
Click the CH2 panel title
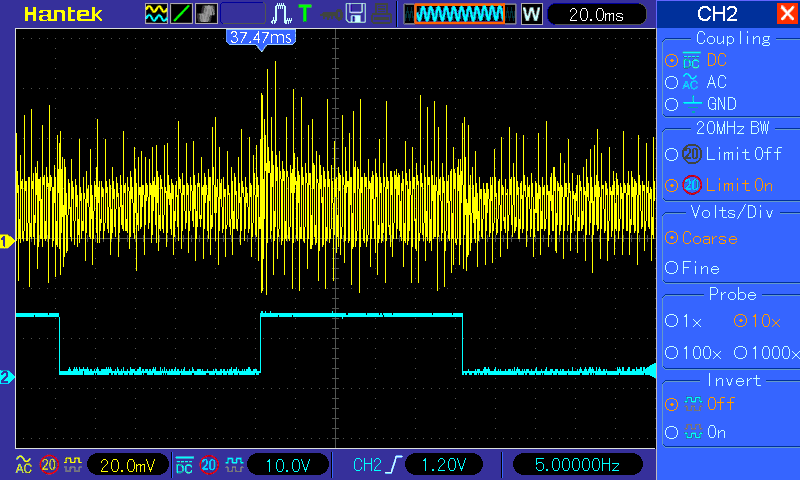(x=717, y=14)
